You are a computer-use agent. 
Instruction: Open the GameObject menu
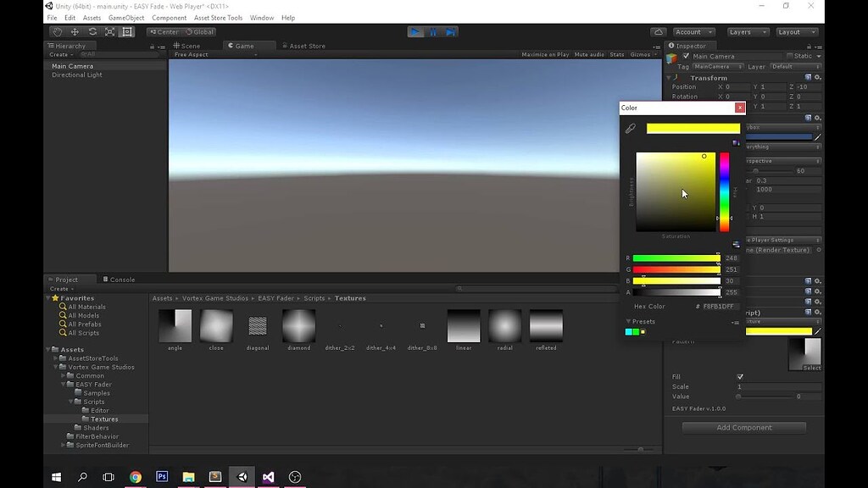(x=125, y=17)
